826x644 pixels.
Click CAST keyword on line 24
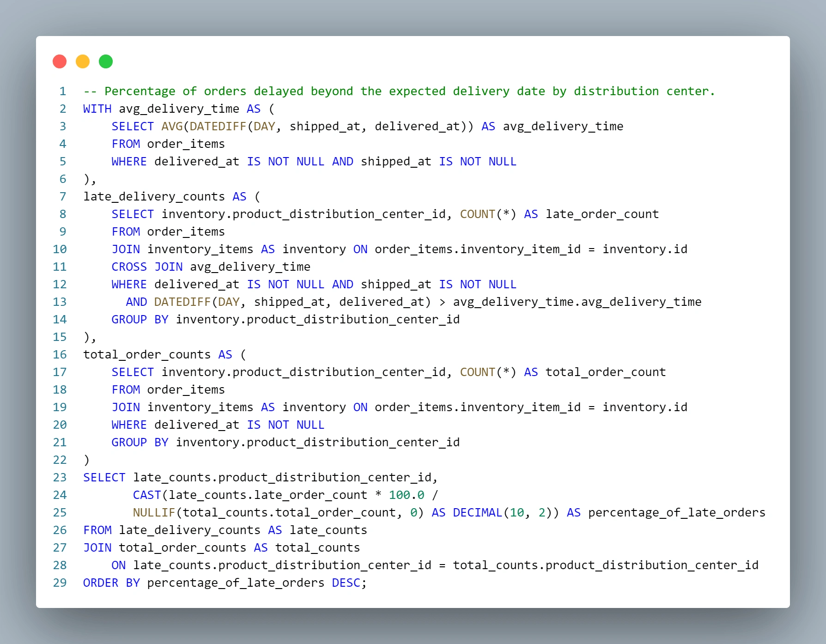[147, 495]
